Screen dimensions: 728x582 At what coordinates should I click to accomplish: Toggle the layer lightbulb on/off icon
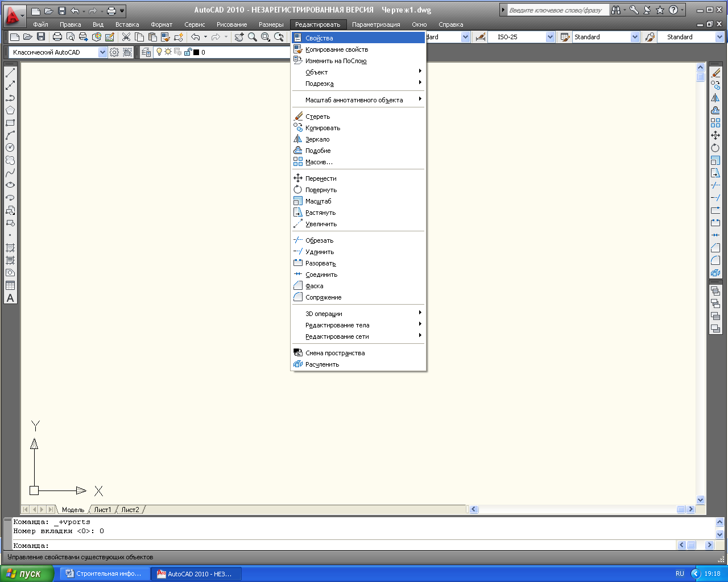(x=159, y=52)
